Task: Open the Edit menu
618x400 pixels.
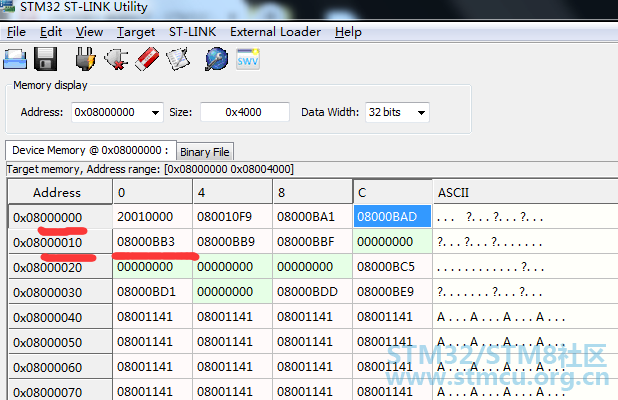Action: click(51, 32)
